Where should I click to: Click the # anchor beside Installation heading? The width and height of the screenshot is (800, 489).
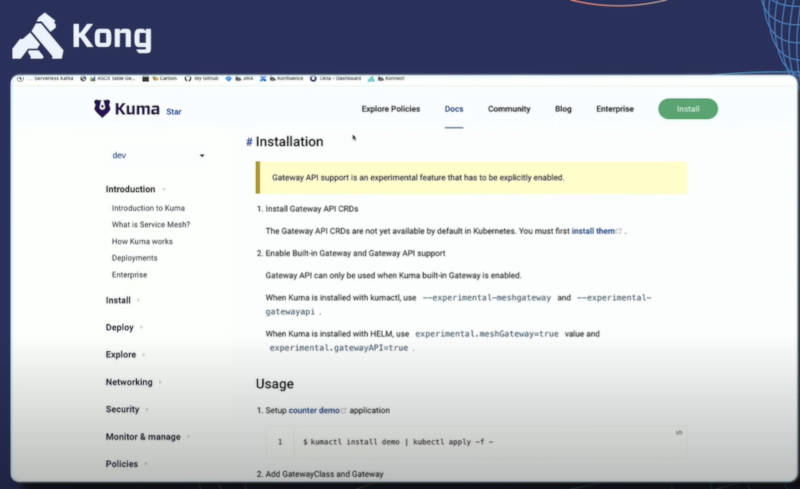[249, 142]
